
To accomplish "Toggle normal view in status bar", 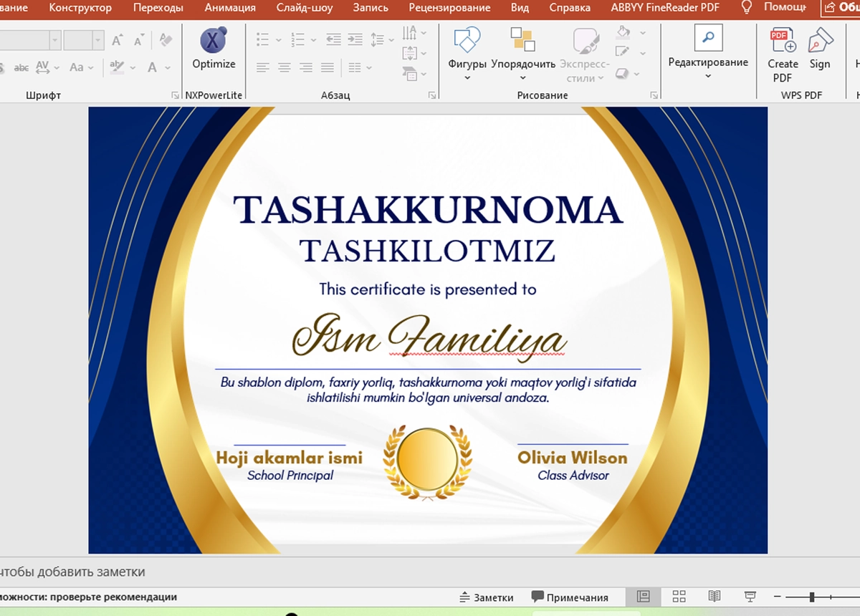I will [x=643, y=597].
